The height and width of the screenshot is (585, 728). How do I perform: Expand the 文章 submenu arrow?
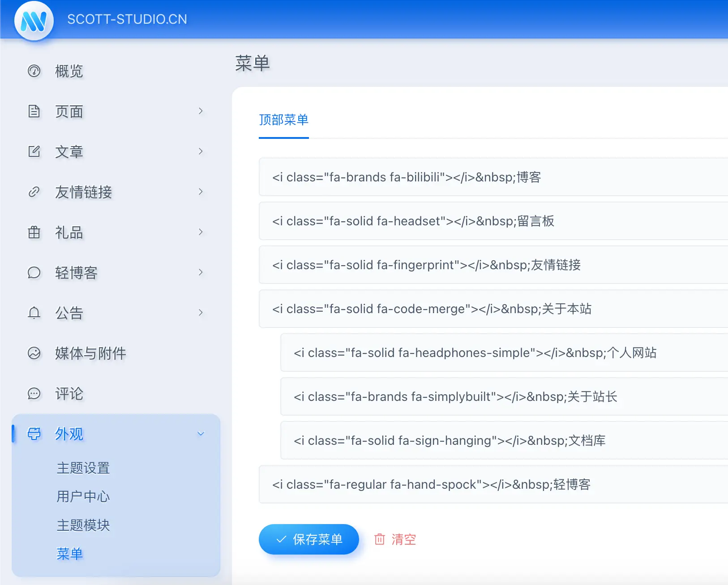[x=201, y=151]
